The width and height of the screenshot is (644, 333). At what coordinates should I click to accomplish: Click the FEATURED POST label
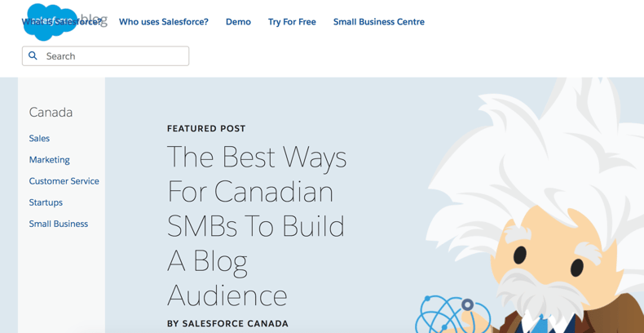pos(206,129)
